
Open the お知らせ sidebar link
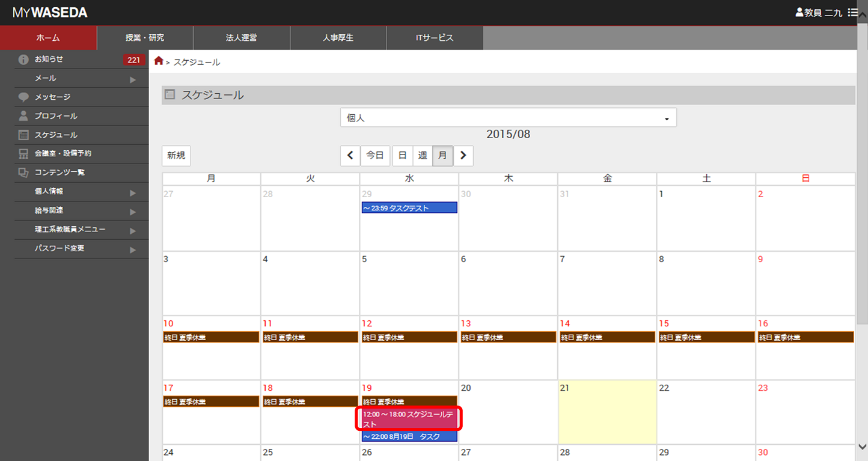click(x=49, y=60)
